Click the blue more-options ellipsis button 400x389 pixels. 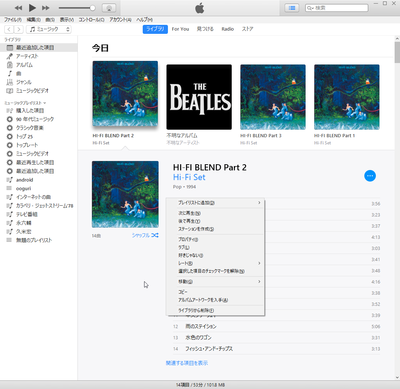tap(370, 176)
